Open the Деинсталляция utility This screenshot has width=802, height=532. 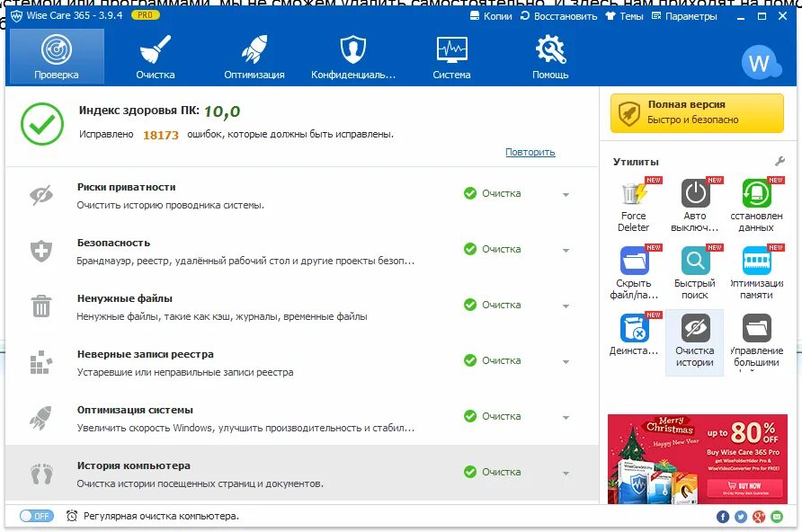tap(634, 334)
